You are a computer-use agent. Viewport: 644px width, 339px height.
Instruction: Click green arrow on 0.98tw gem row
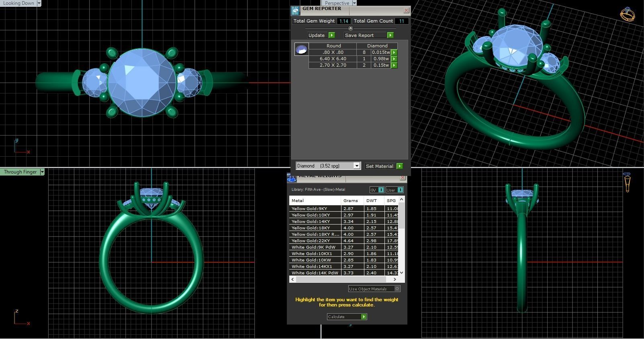(x=394, y=59)
